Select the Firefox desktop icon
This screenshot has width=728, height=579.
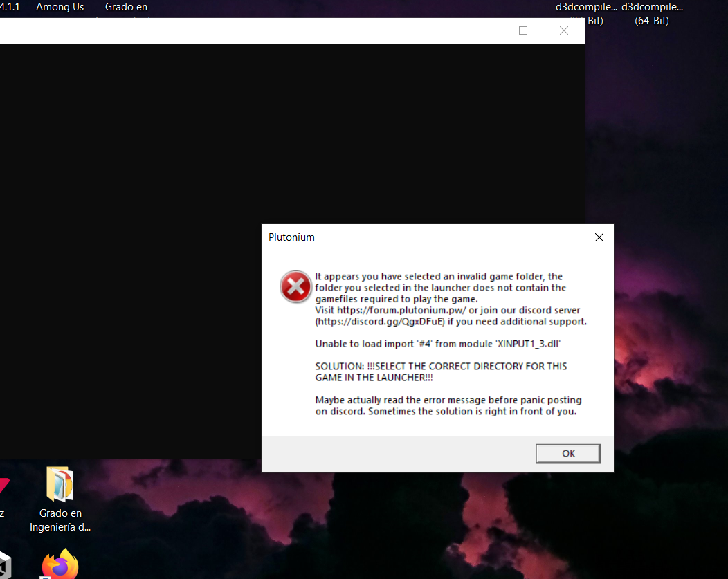60,564
